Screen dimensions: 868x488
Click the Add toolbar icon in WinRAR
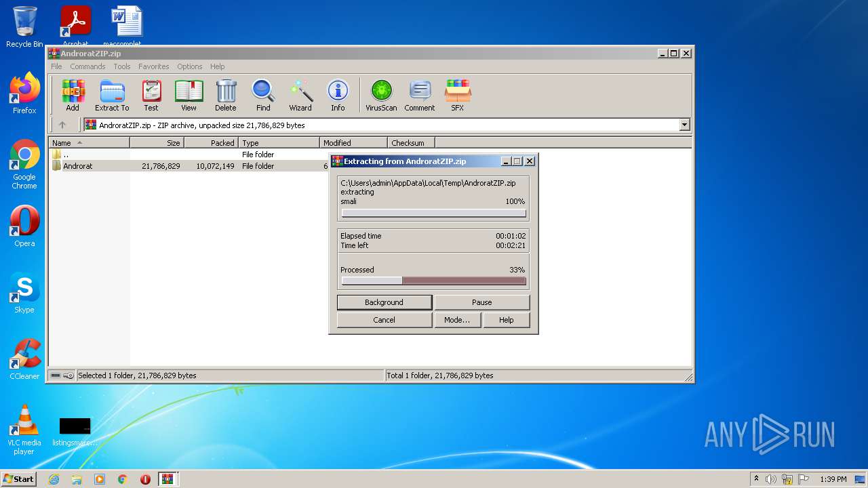pos(73,95)
